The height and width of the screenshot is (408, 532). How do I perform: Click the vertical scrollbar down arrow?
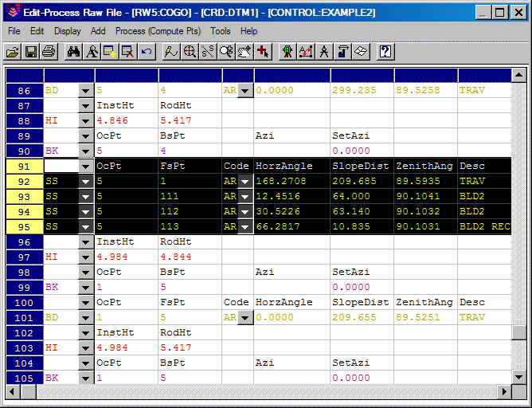518,377
